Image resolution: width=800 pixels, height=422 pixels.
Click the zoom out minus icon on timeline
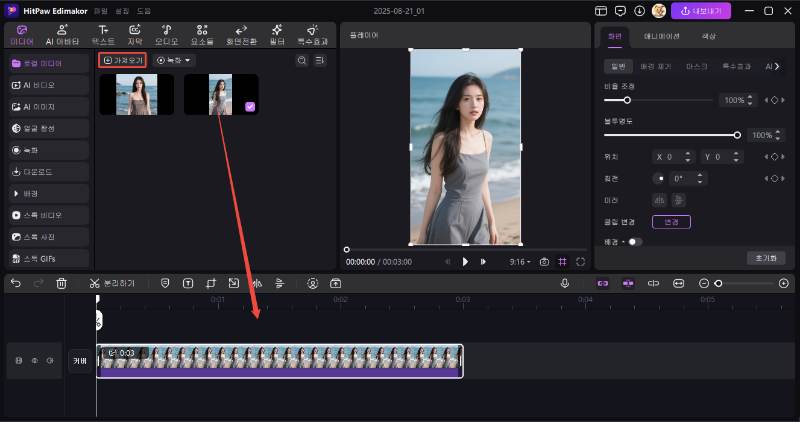[x=704, y=283]
